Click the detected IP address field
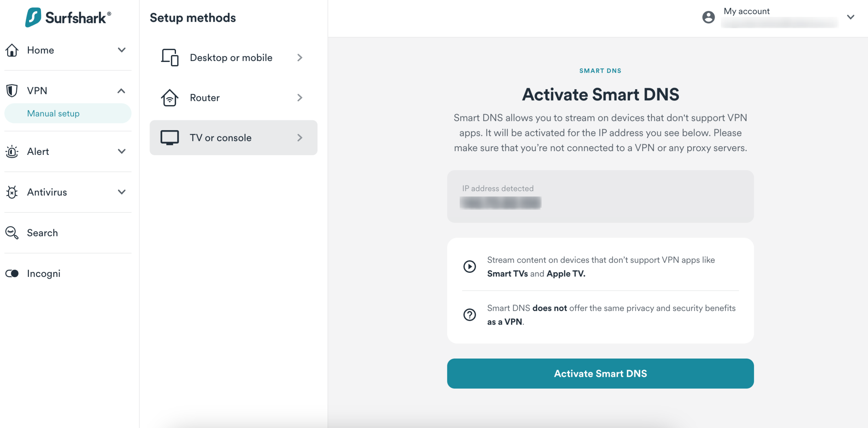This screenshot has height=428, width=868. click(600, 197)
